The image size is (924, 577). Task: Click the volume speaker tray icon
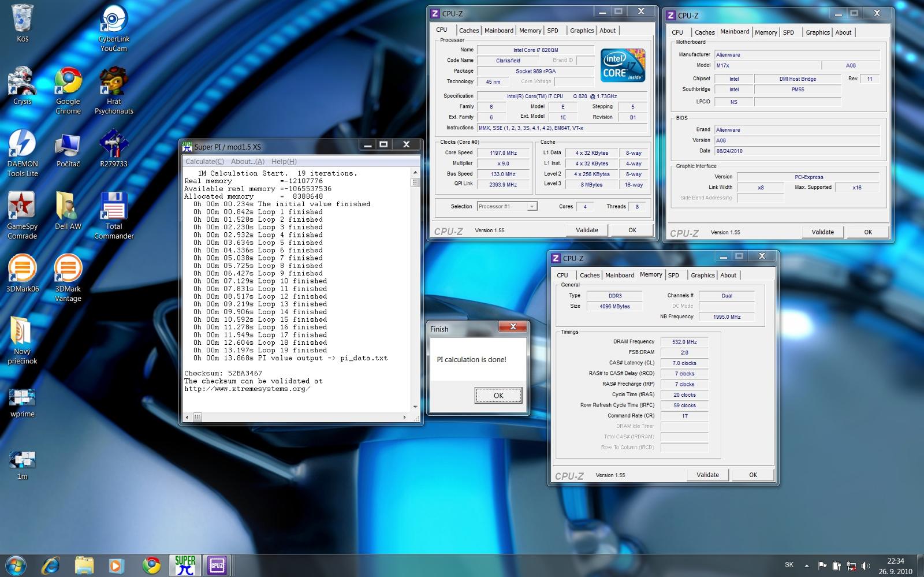click(866, 565)
